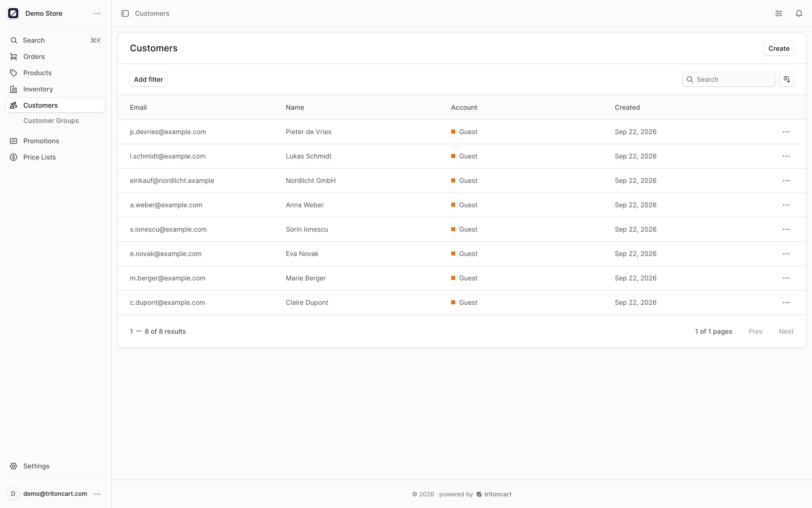Open actions menu for Pieter de Vries
Screen dimensions: 812x508
coord(786,132)
